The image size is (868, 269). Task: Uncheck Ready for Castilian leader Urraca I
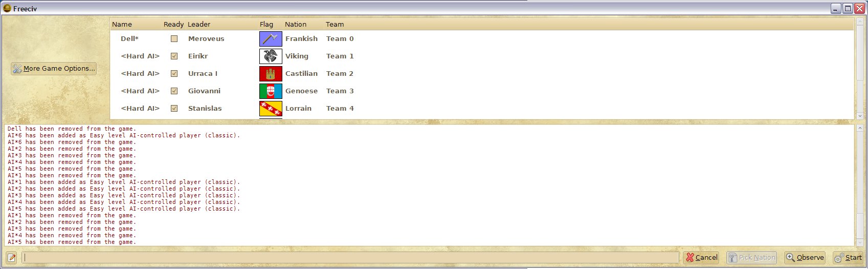click(174, 74)
